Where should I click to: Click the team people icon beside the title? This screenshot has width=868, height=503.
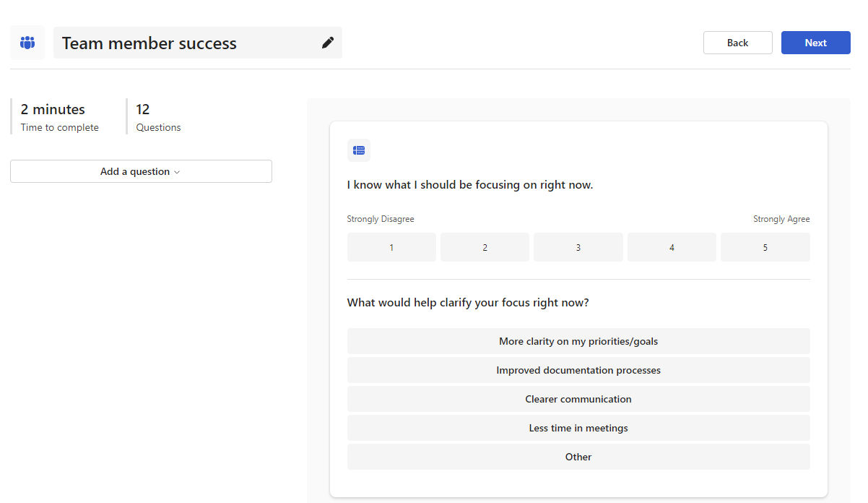click(x=27, y=43)
